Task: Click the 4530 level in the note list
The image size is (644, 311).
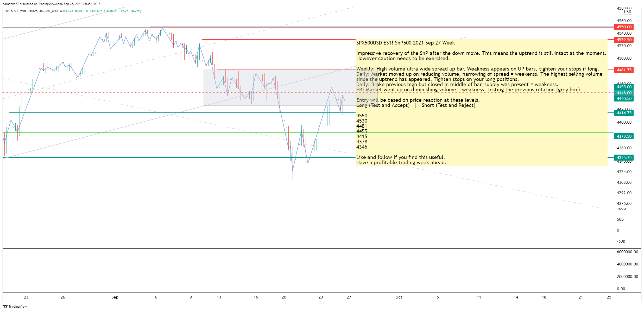Action: [x=362, y=121]
